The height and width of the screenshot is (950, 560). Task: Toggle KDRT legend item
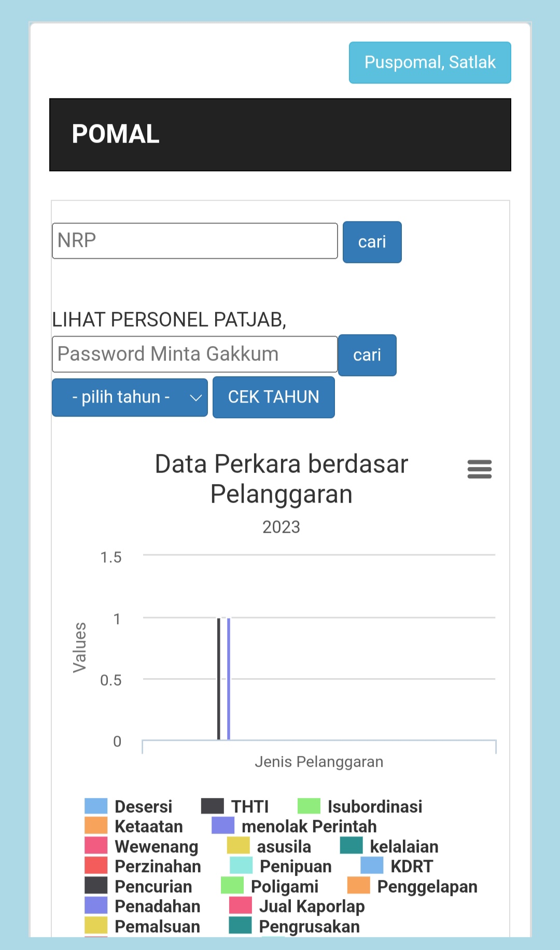411,866
